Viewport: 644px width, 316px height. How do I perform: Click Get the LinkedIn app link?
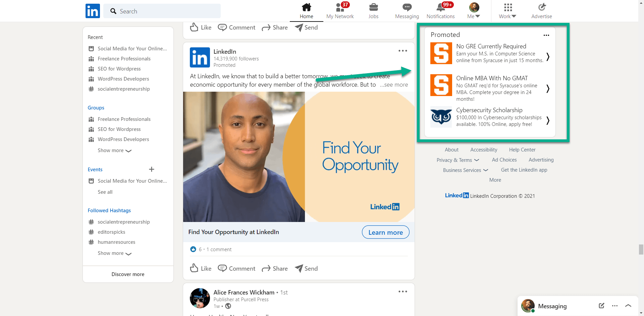point(524,170)
